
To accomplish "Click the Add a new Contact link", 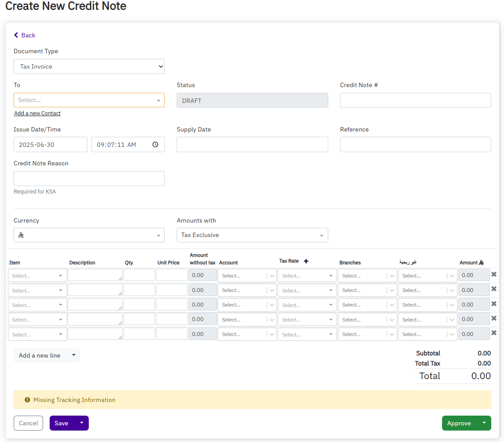I will click(37, 113).
